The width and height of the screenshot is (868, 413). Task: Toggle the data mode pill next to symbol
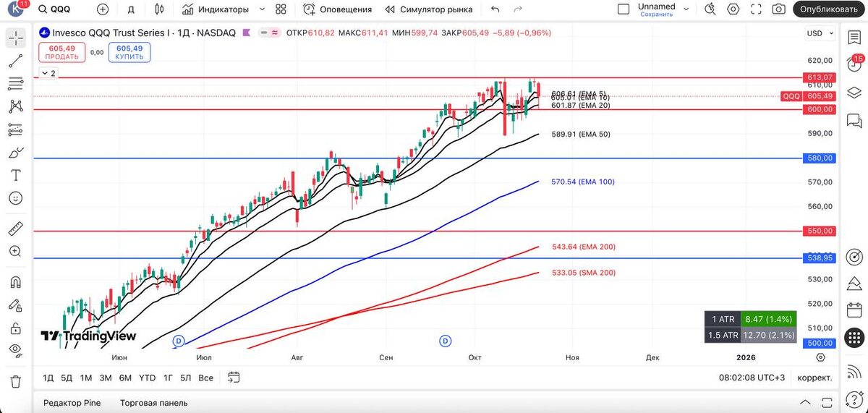[271, 33]
